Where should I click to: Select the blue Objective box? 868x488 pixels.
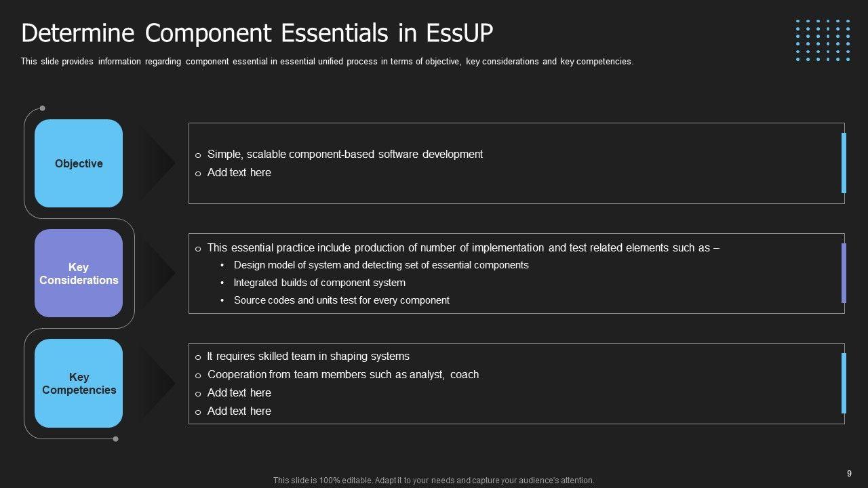click(x=79, y=163)
